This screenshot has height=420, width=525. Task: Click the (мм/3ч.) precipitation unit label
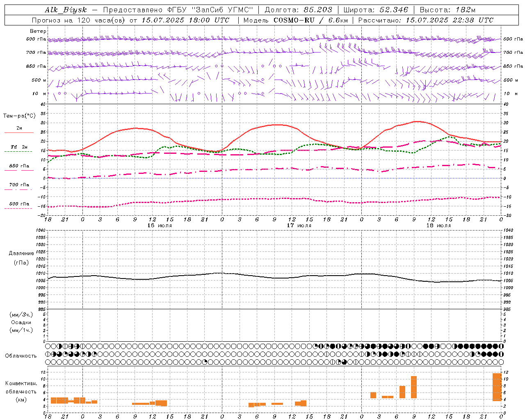[x=21, y=315]
